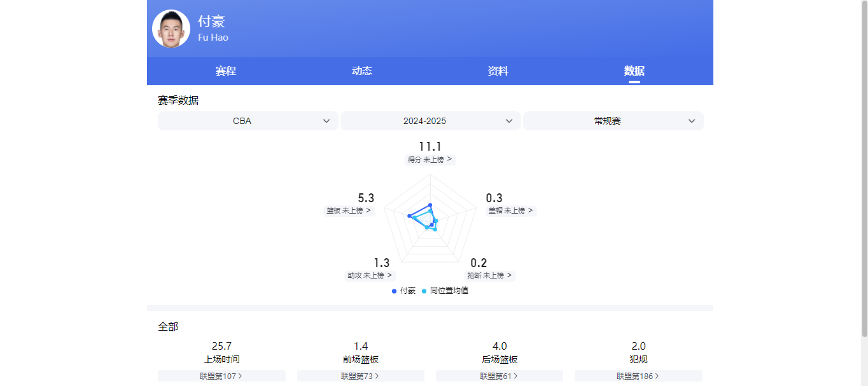Open the 常规赛 game type dropdown
The image size is (868, 386).
(613, 121)
